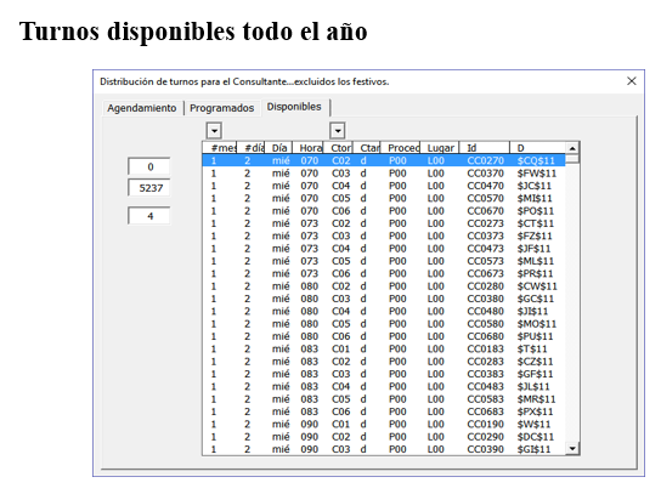The height and width of the screenshot is (494, 661).
Task: Click the scroll up arrow of the list
Action: (x=572, y=148)
